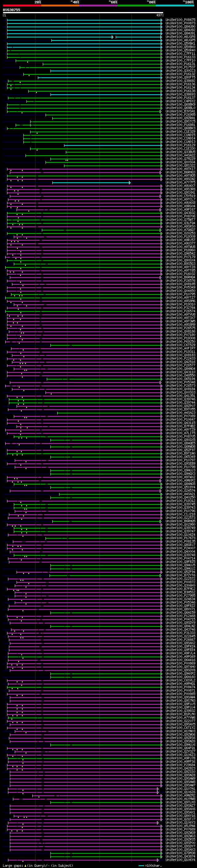Select hit UniRef100_A9TKI7
Viewport: 197px width, 868px height.
coord(180,169)
